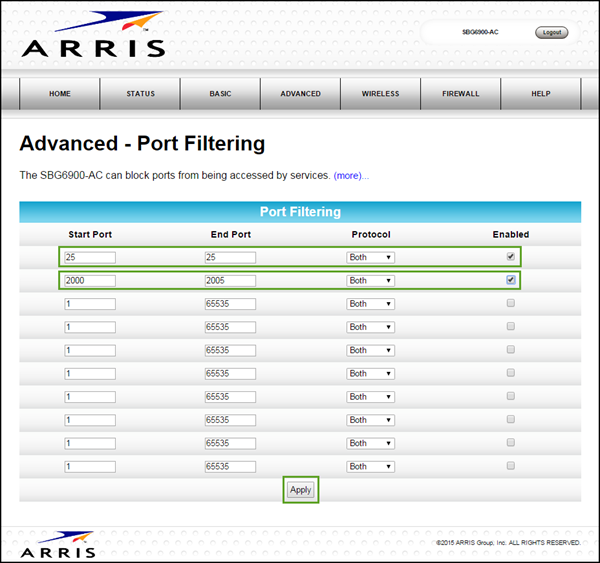Open the BASIC settings tab

220,94
